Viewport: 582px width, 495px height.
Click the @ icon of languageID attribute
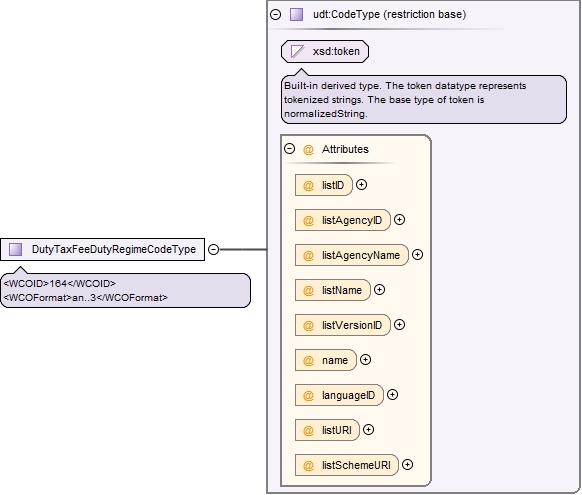click(x=308, y=395)
